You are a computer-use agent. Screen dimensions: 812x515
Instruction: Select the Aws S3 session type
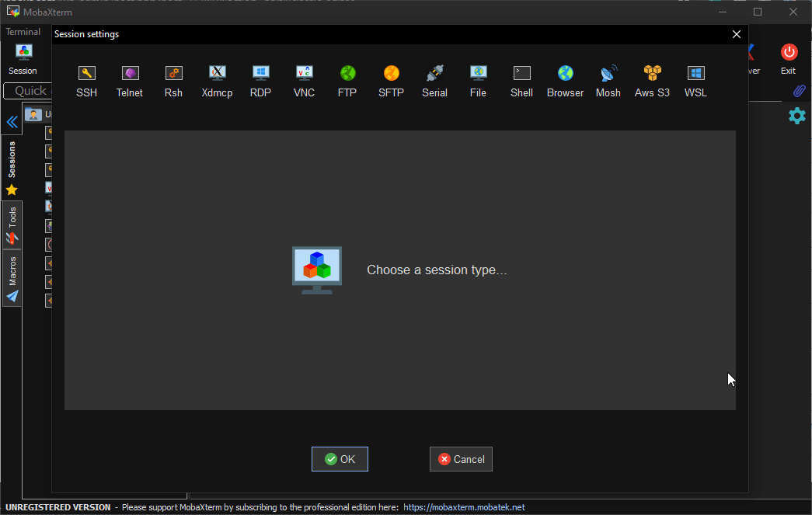point(652,82)
